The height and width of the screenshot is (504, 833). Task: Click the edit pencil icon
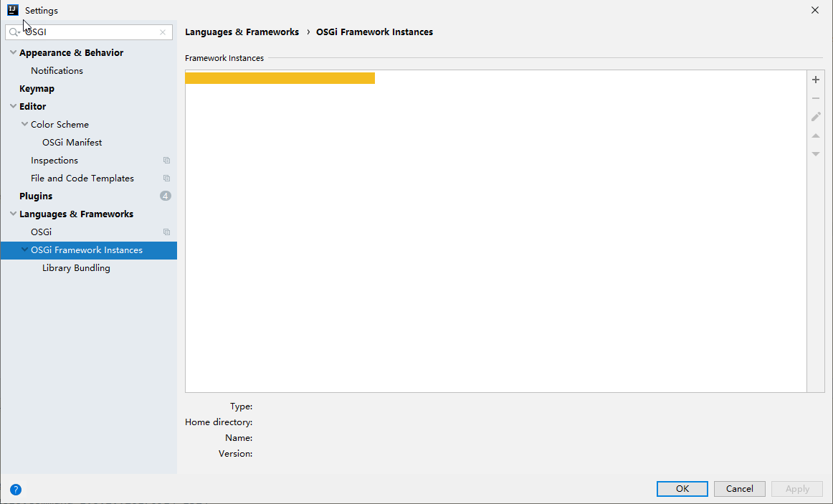point(816,117)
